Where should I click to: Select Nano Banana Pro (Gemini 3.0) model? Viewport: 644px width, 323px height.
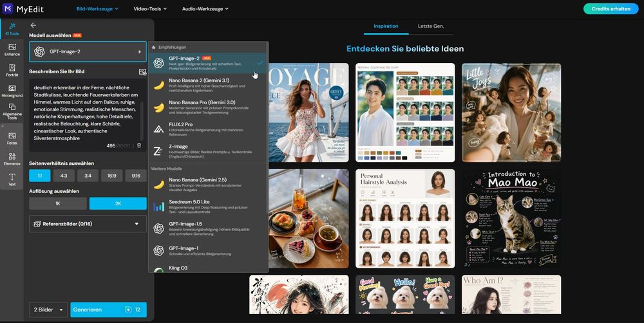[x=208, y=107]
